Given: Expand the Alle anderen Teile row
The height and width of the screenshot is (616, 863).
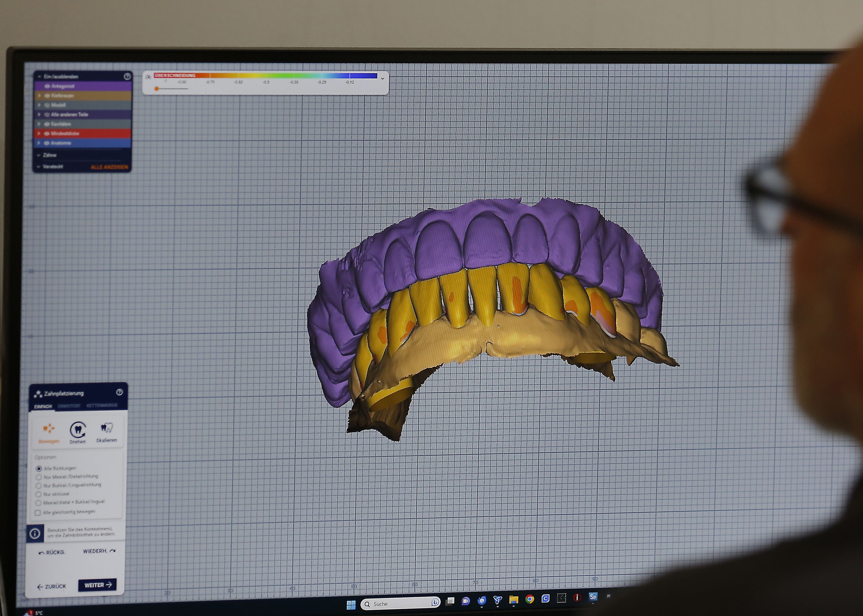Looking at the screenshot, I should click(39, 115).
